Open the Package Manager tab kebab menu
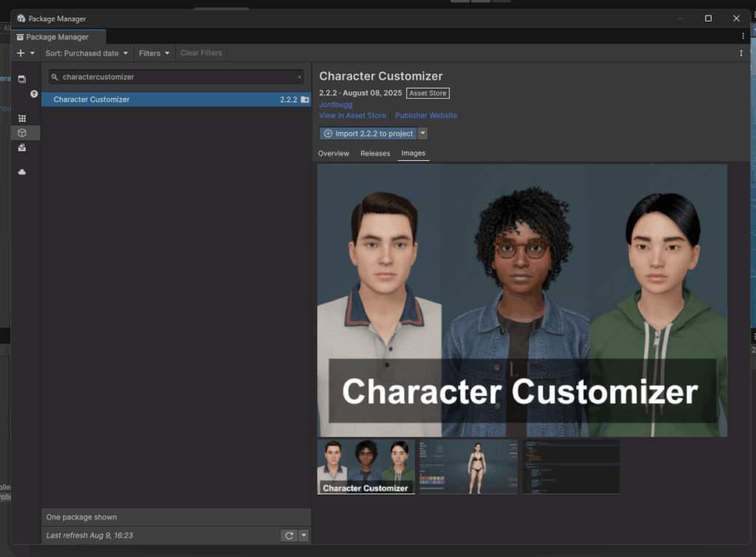 743,36
